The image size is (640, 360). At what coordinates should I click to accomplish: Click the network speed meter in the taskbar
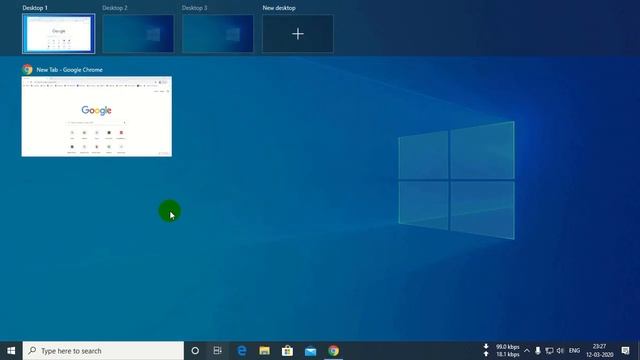tap(502, 351)
